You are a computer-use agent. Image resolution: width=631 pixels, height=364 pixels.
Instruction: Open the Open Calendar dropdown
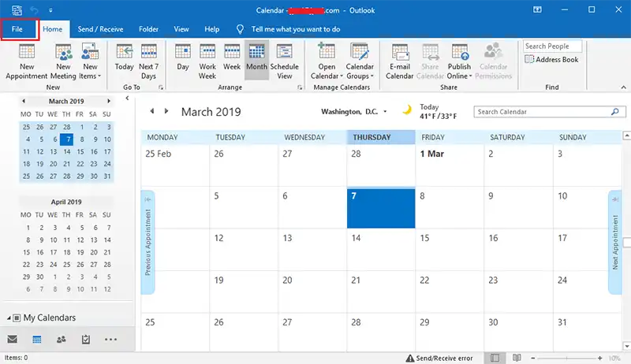(327, 62)
